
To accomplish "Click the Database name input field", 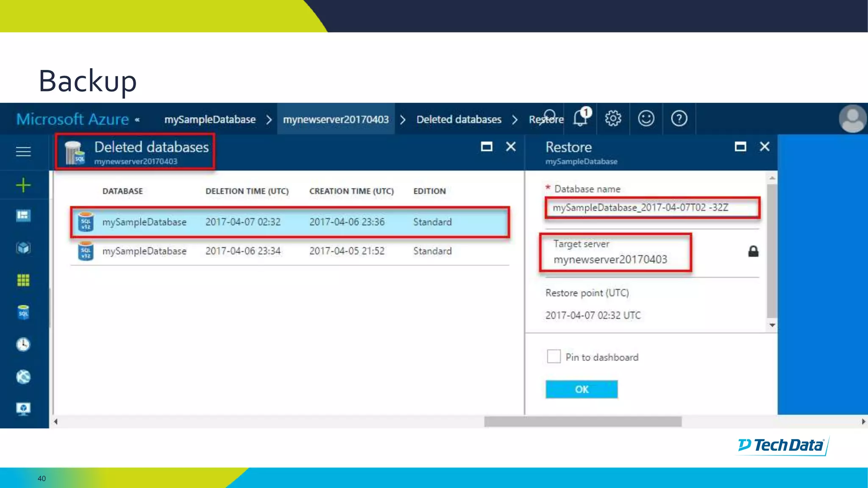I will [x=652, y=208].
